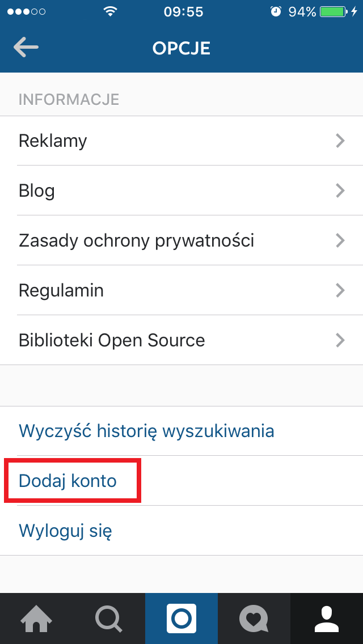Open the Biblioteki Open Source chevron

[340, 340]
